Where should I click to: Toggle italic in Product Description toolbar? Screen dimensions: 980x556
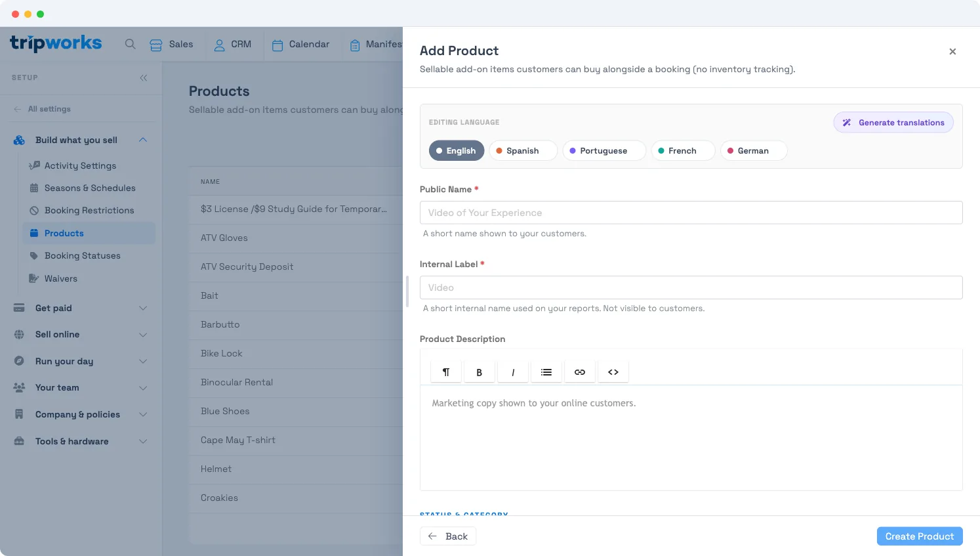[513, 372]
